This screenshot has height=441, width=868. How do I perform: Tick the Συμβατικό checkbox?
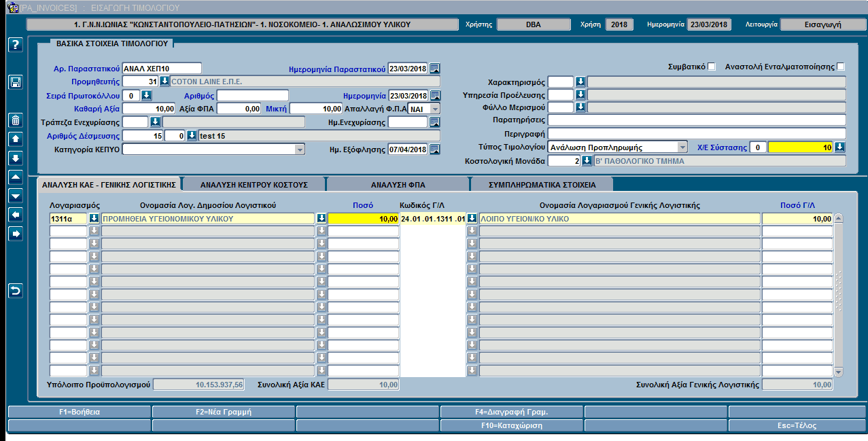(x=712, y=67)
